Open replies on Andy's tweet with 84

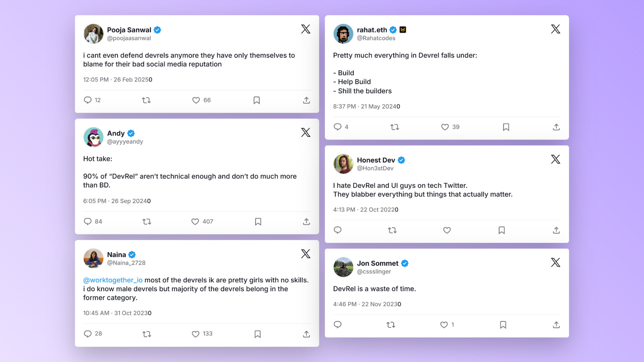point(88,222)
